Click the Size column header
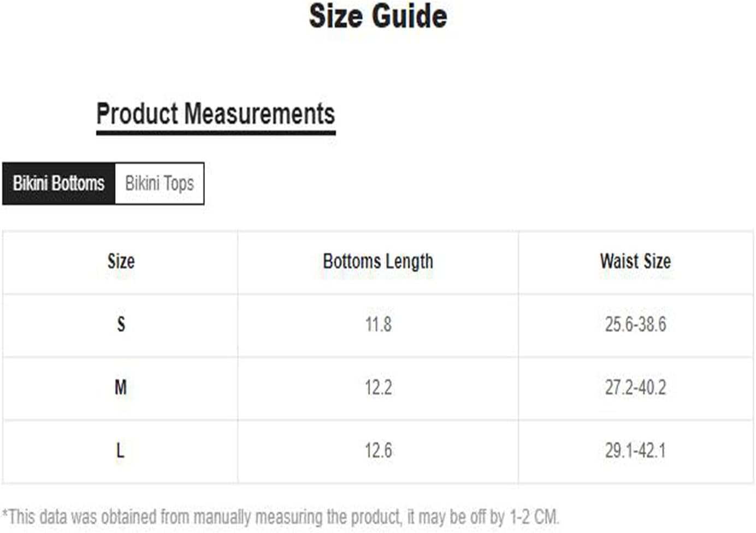The image size is (756, 533). coord(121,262)
